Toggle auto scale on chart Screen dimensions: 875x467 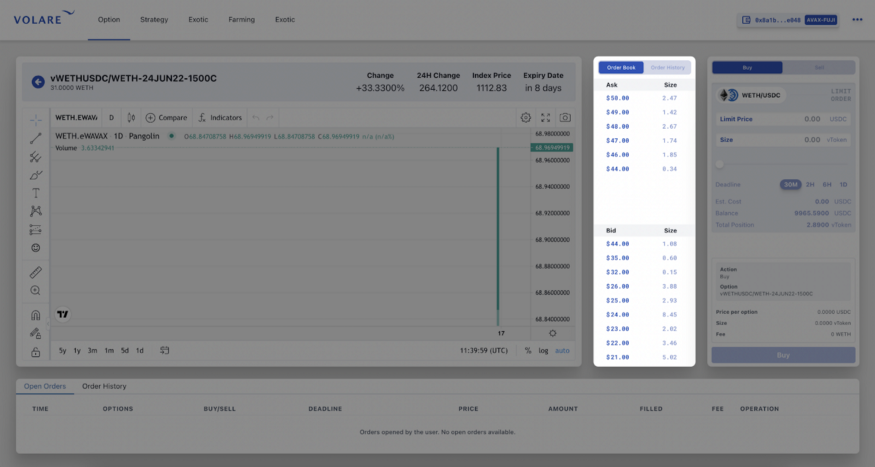pyautogui.click(x=562, y=350)
